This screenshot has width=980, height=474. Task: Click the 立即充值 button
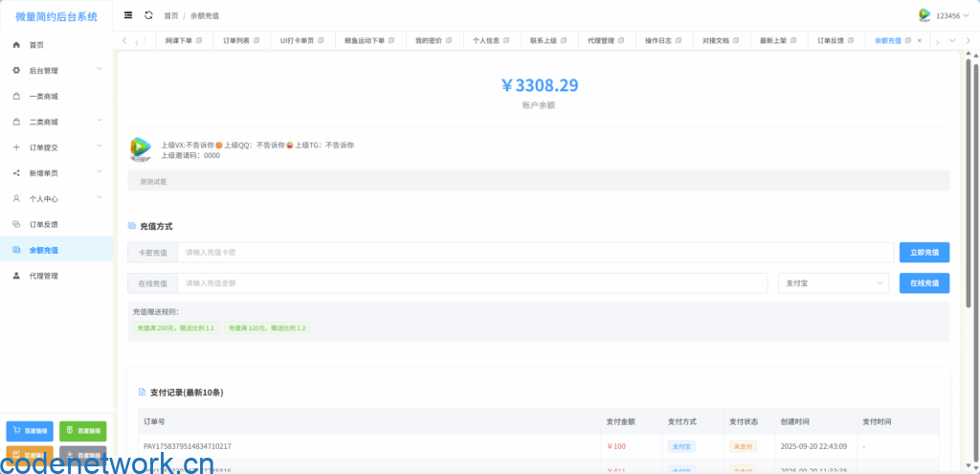pyautogui.click(x=924, y=253)
